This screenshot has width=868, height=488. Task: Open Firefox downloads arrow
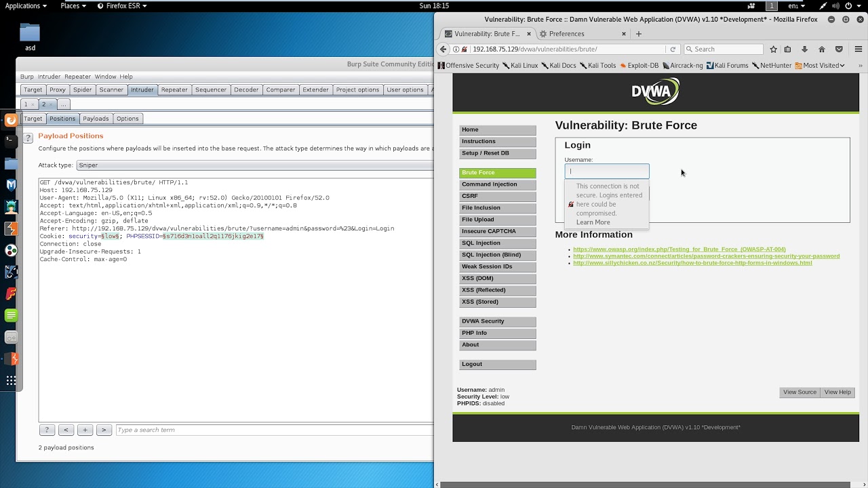pos(804,49)
